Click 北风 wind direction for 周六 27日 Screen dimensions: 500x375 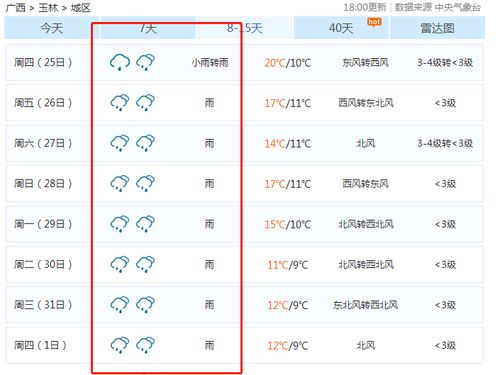(x=366, y=143)
